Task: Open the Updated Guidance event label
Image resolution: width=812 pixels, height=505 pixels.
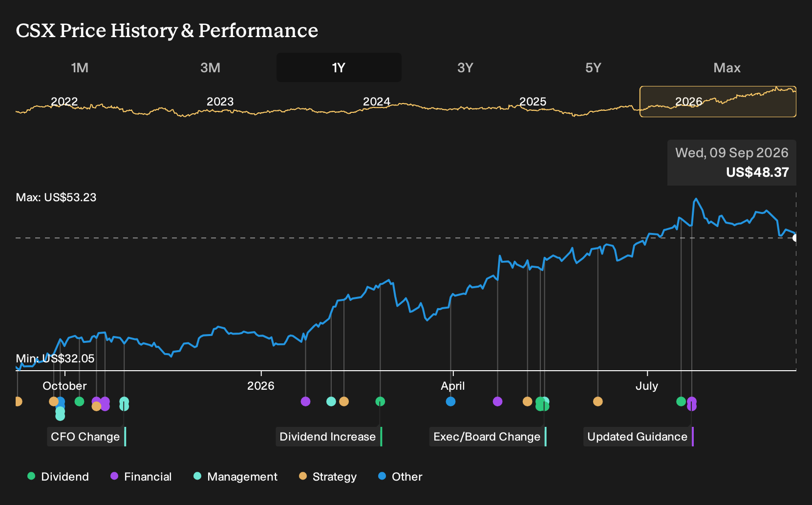Action: pos(639,437)
